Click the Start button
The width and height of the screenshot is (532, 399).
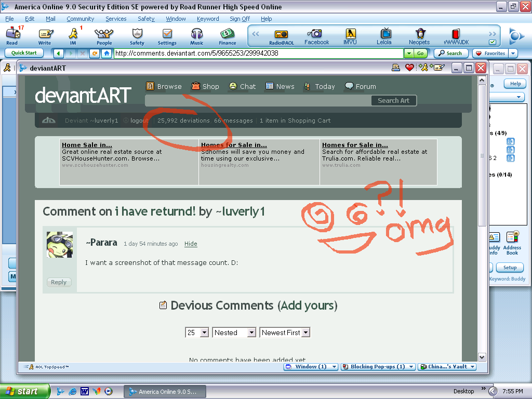[x=24, y=391]
